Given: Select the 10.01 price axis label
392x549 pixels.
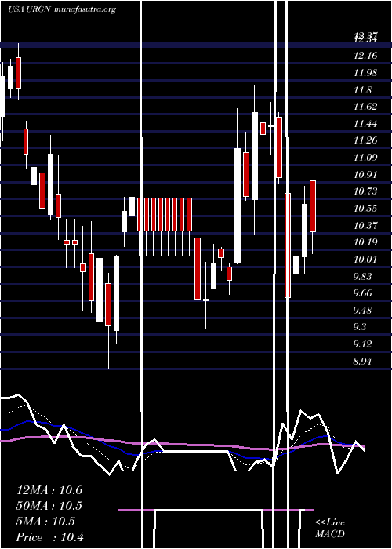Looking at the screenshot, I should click(x=365, y=260).
